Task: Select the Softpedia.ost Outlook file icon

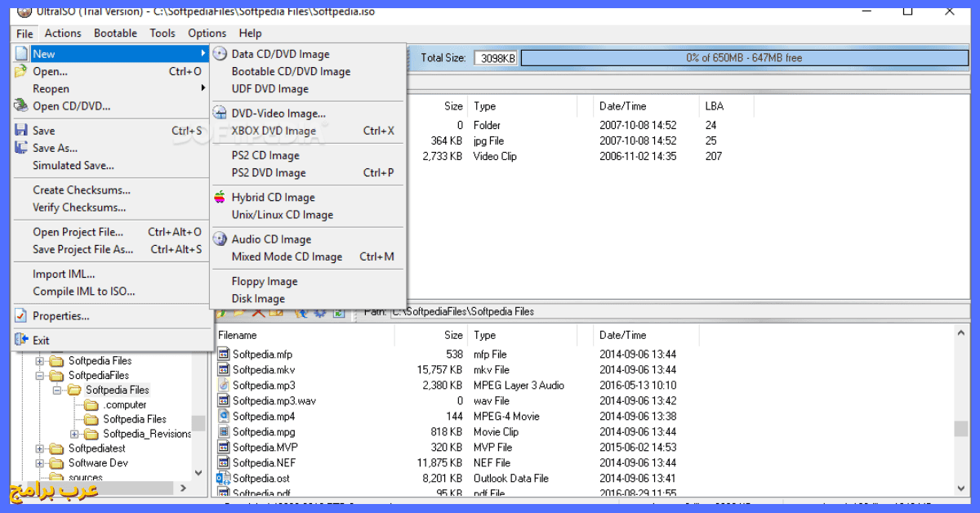Action: tap(224, 478)
